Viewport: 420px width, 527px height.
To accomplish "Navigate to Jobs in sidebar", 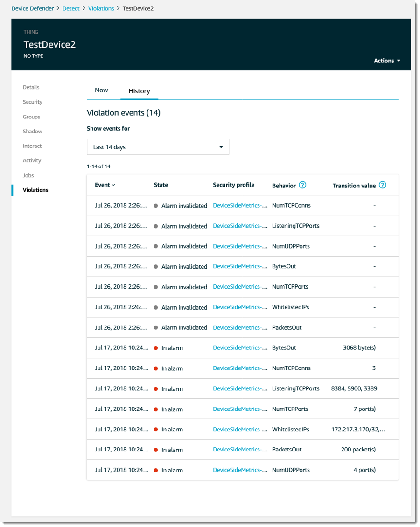I will [28, 175].
